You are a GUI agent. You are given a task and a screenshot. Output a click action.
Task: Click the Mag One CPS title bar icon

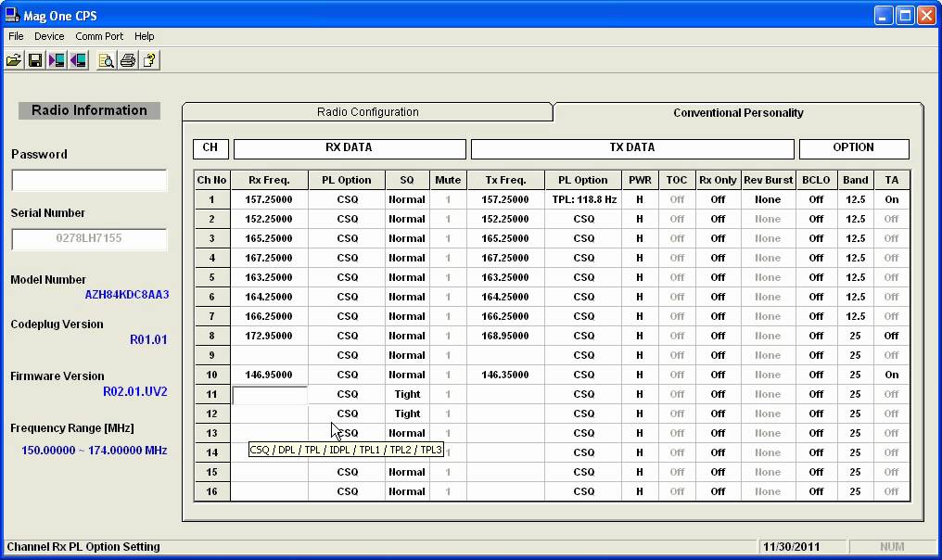pyautogui.click(x=11, y=15)
